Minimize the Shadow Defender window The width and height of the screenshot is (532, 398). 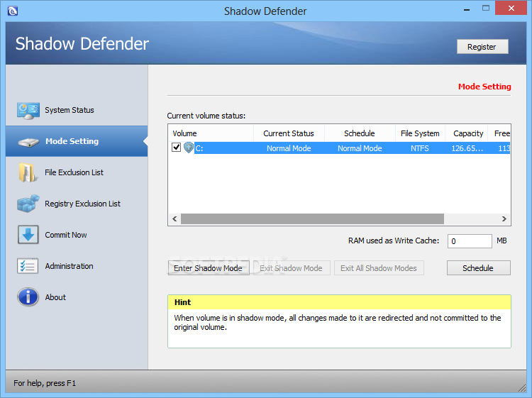coord(467,9)
